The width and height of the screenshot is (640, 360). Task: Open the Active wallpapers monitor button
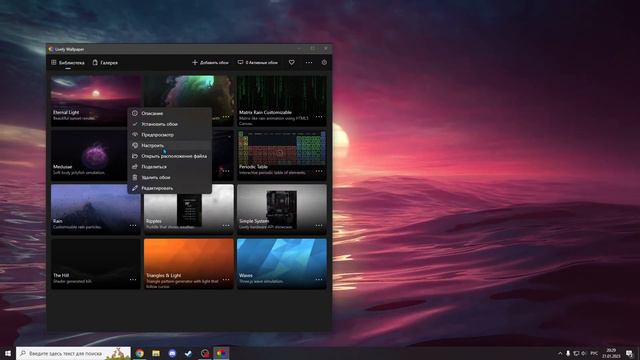258,62
